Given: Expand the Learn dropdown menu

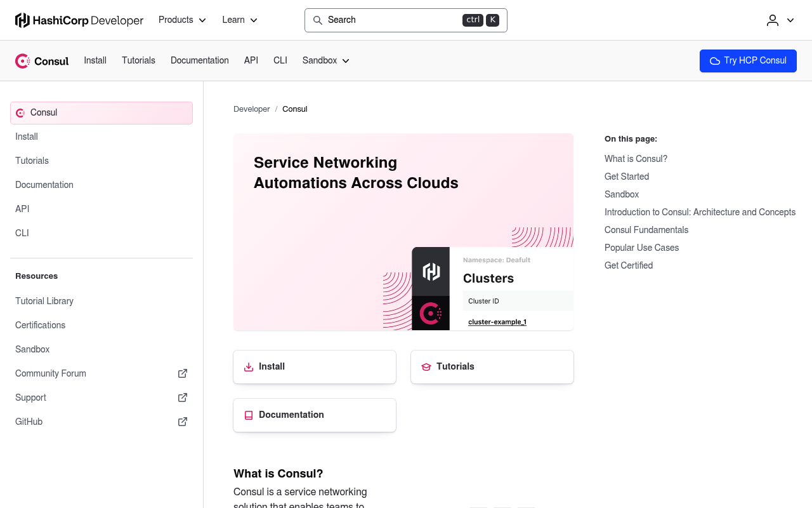Looking at the screenshot, I should (240, 20).
